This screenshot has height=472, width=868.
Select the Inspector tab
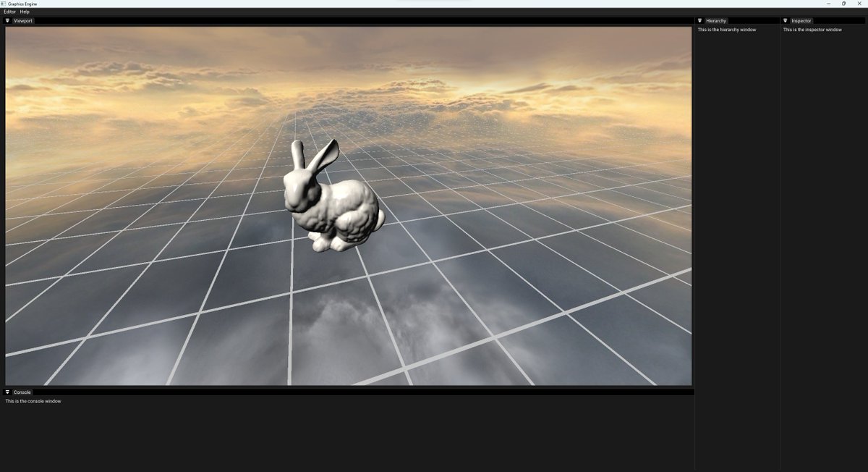pyautogui.click(x=801, y=21)
